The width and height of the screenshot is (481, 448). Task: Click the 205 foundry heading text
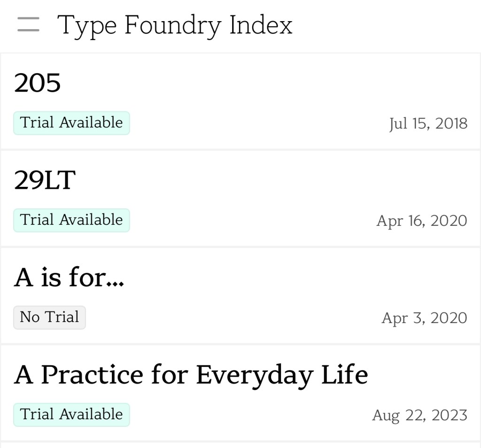[x=38, y=83]
